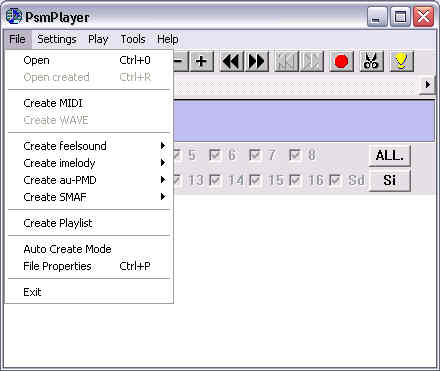Toggle channel 6 checkbox
The width and height of the screenshot is (440, 371).
coord(214,155)
